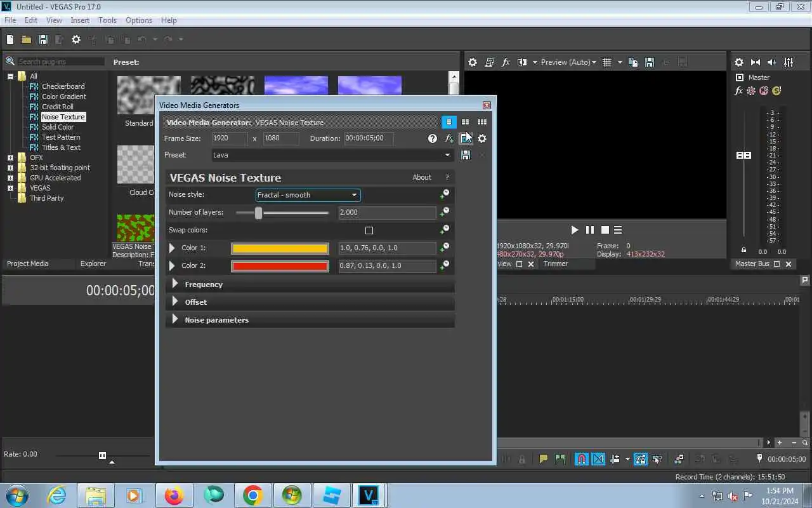812x508 pixels.
Task: Click dim output speaker icon in Master Bus
Action: coord(772,62)
